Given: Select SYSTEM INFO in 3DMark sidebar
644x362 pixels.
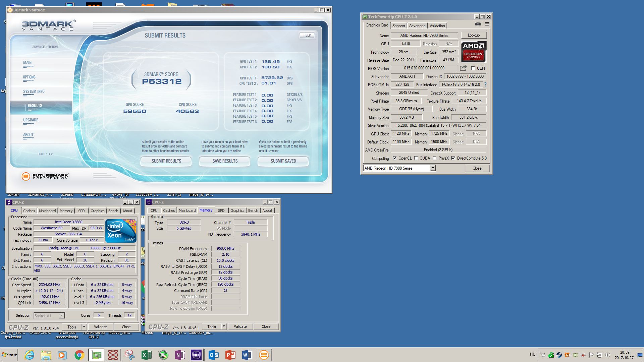Looking at the screenshot, I should click(x=34, y=92).
